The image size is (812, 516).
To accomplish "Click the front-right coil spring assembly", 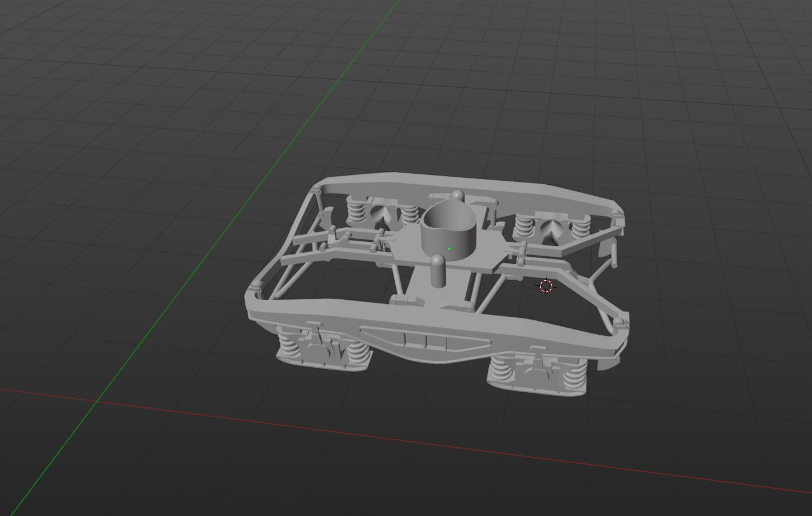I will tap(538, 374).
